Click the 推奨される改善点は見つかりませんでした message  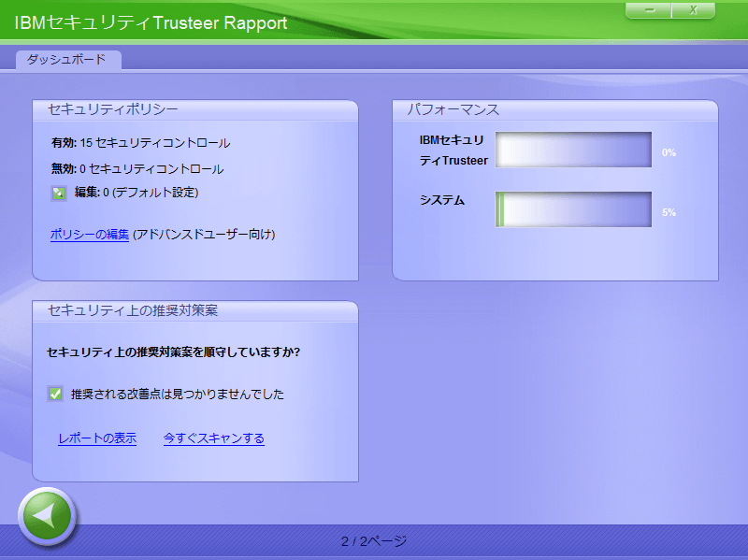178,394
